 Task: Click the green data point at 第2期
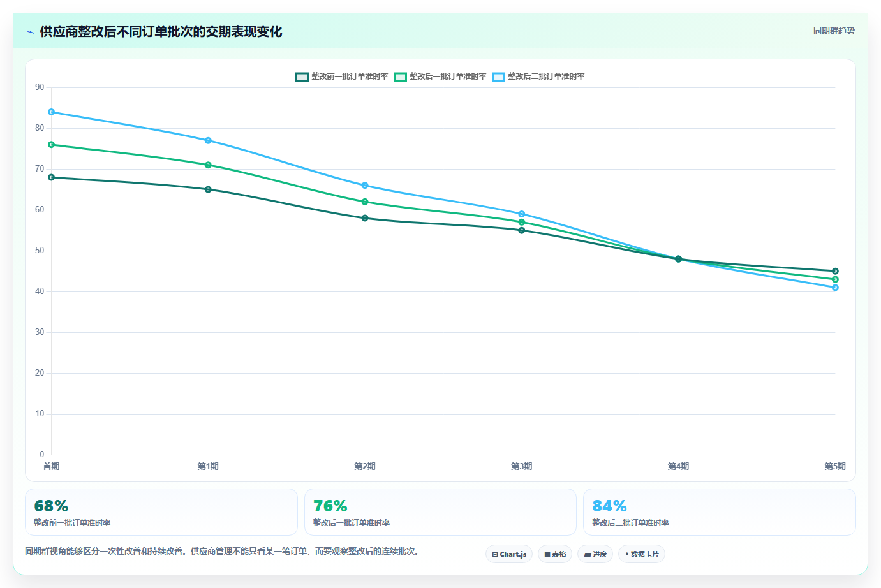[365, 202]
